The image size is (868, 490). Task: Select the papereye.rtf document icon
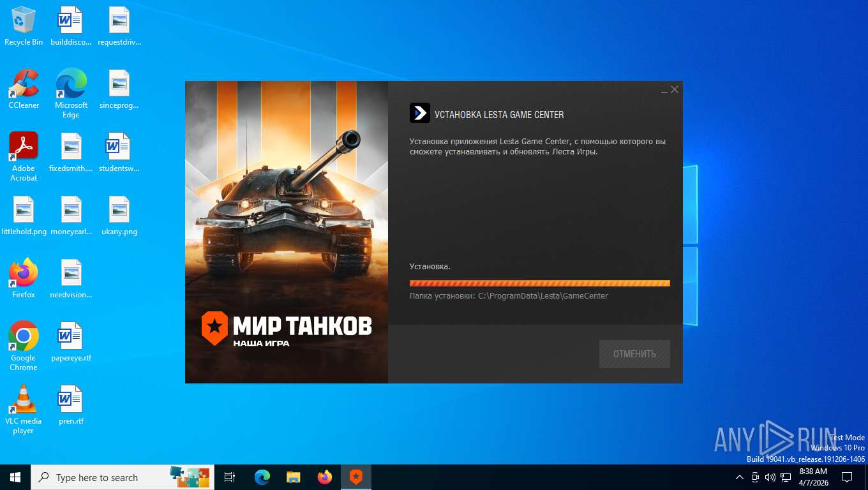pyautogui.click(x=71, y=342)
